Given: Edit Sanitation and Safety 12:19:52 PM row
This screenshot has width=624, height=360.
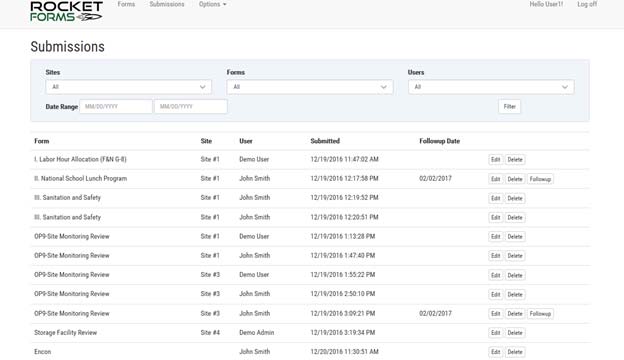Looking at the screenshot, I should (495, 198).
